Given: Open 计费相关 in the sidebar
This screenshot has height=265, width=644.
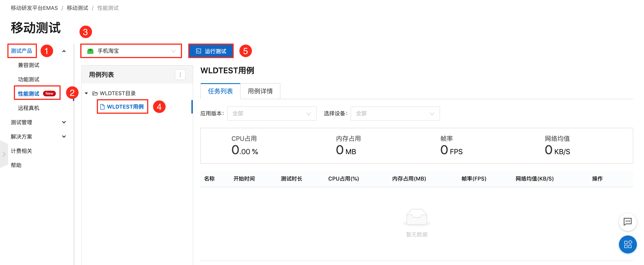Looking at the screenshot, I should click(x=21, y=151).
